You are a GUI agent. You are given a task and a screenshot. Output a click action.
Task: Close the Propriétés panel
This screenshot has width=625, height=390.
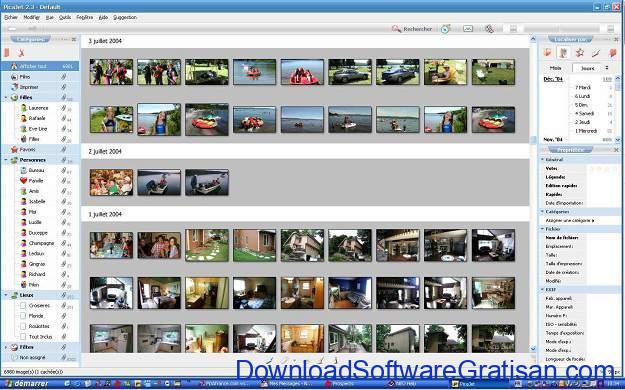pyautogui.click(x=616, y=150)
